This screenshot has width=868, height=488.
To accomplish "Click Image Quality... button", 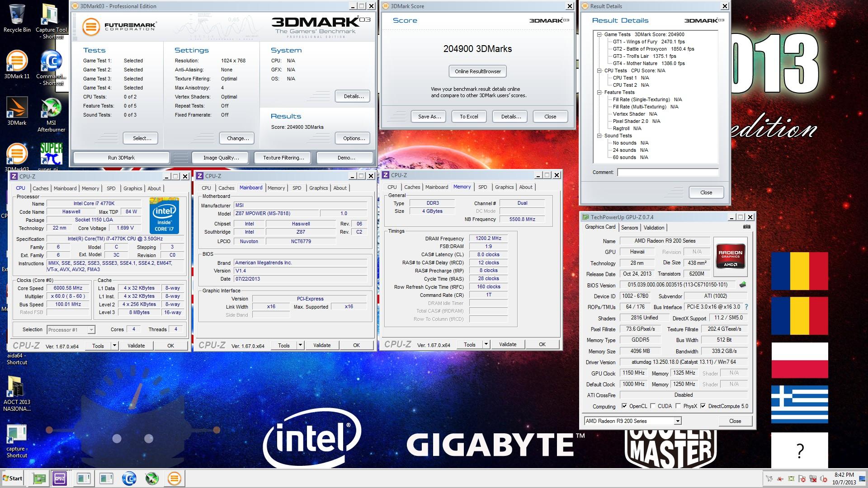I will [x=221, y=158].
